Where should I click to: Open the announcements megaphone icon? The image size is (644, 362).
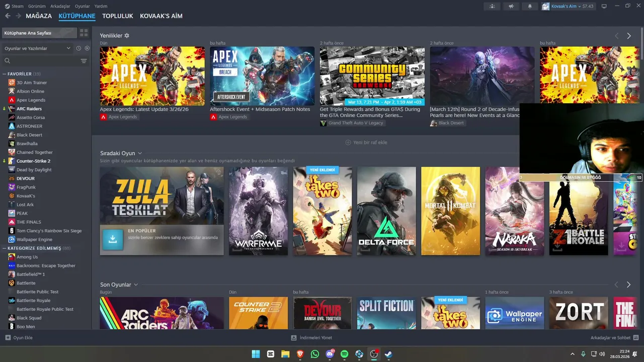(x=511, y=6)
